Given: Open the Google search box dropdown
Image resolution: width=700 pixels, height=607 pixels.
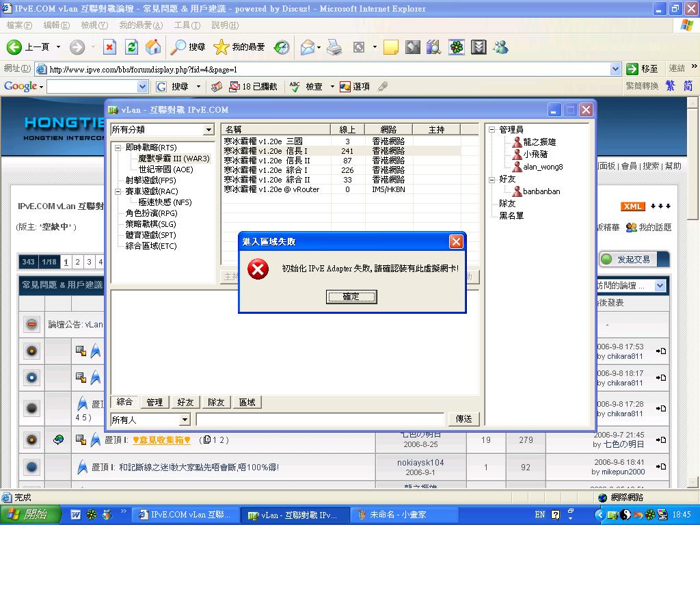Looking at the screenshot, I should coord(142,87).
